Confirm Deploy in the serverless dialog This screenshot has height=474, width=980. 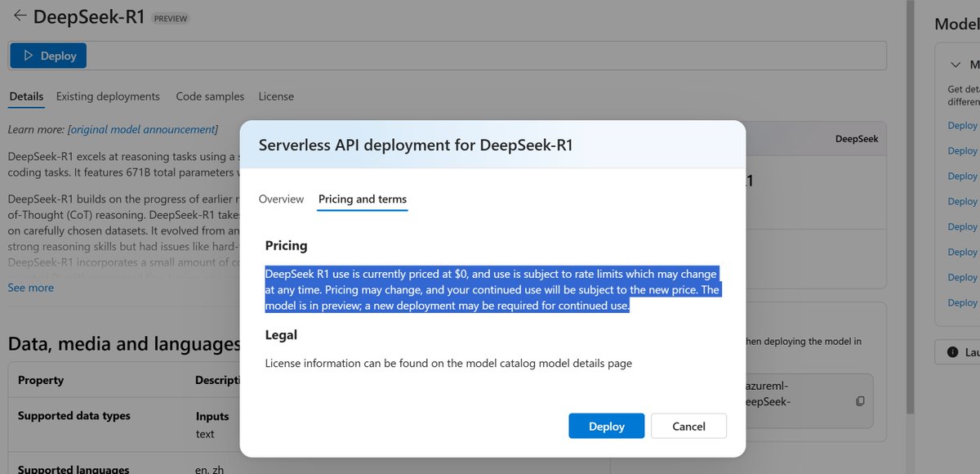pyautogui.click(x=607, y=426)
